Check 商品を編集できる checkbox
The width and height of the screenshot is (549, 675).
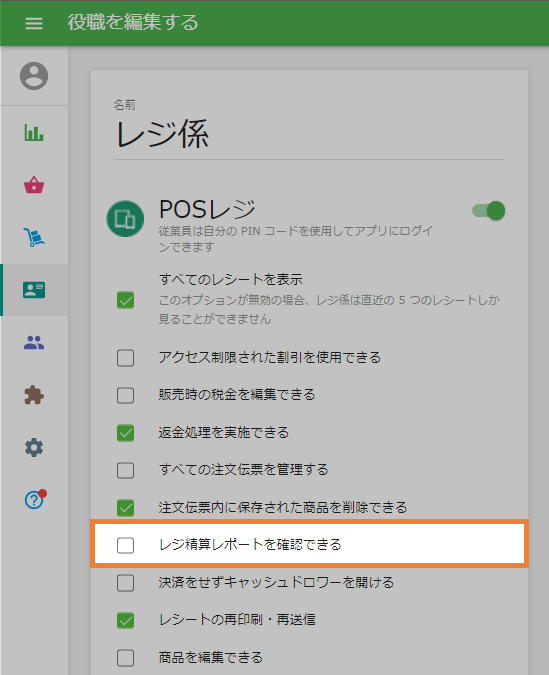tap(125, 658)
